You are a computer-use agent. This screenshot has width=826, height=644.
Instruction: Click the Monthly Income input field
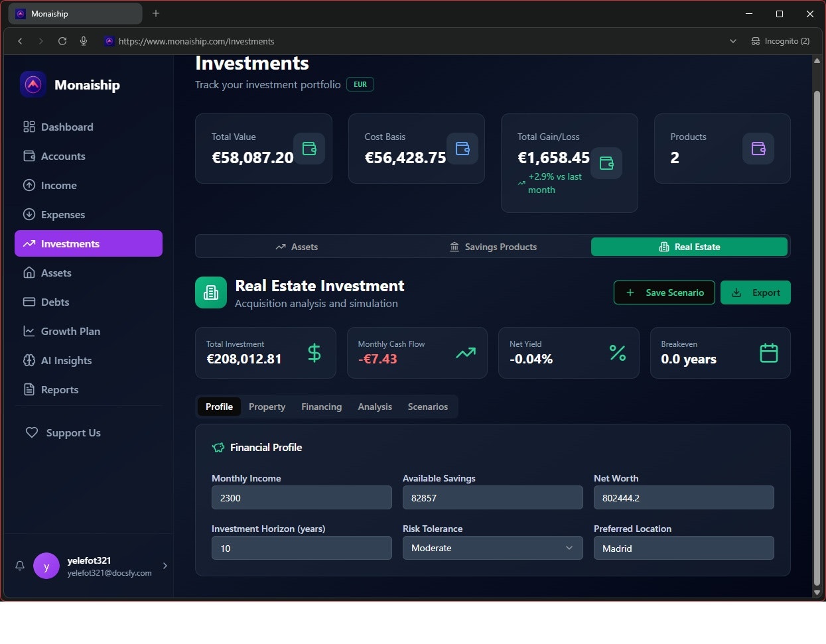[302, 497]
